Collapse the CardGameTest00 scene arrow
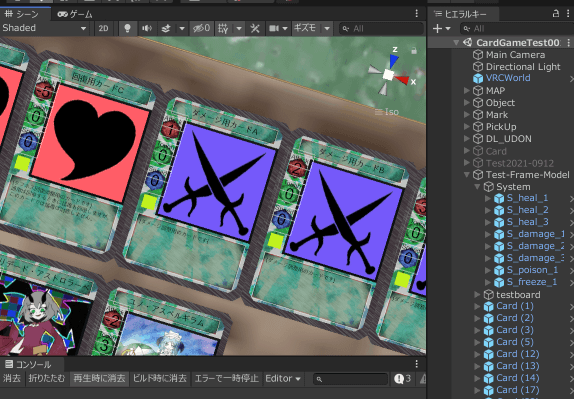 (x=456, y=42)
